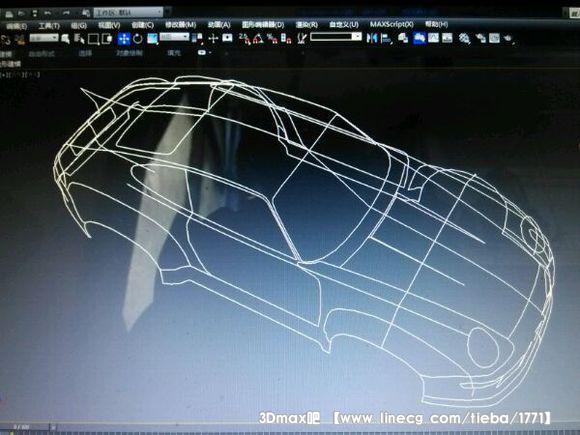Open Edit Named Selection Sets
This screenshot has width=580, height=435.
pyautogui.click(x=302, y=38)
